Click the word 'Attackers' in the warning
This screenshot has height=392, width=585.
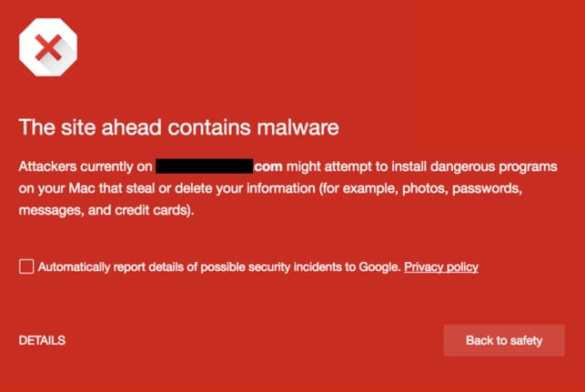(47, 166)
